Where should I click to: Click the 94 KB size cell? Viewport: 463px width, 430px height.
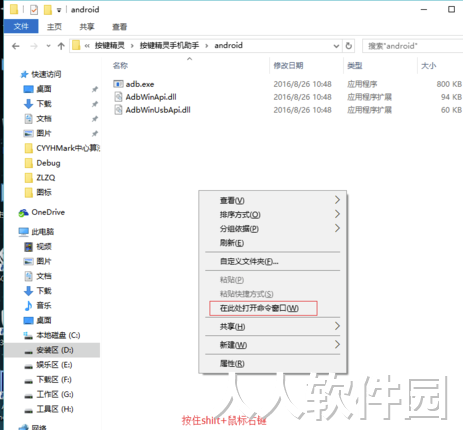(451, 97)
